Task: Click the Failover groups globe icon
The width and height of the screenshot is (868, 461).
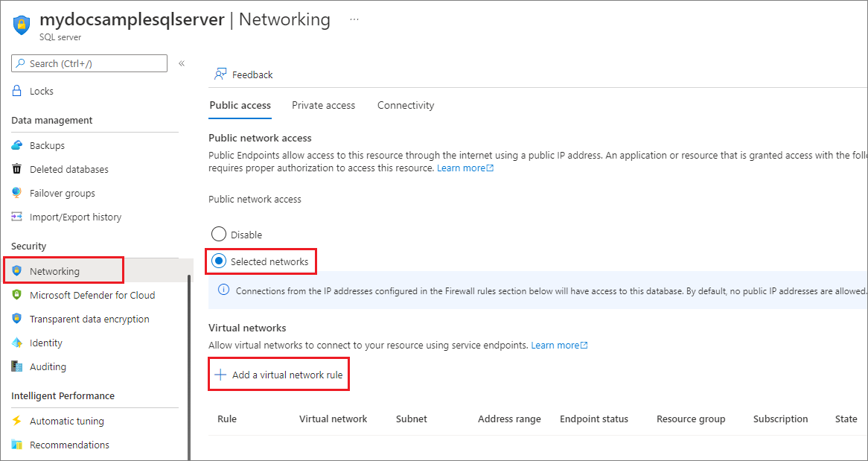Action: click(x=17, y=193)
